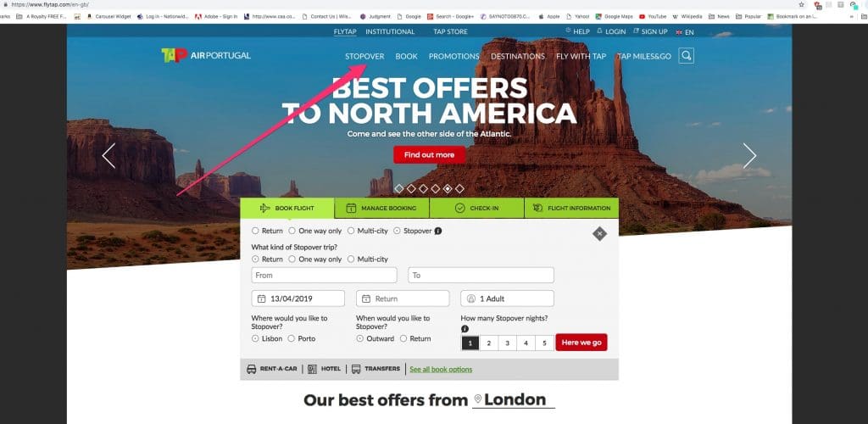Select Return for stopover timing

pos(415,338)
